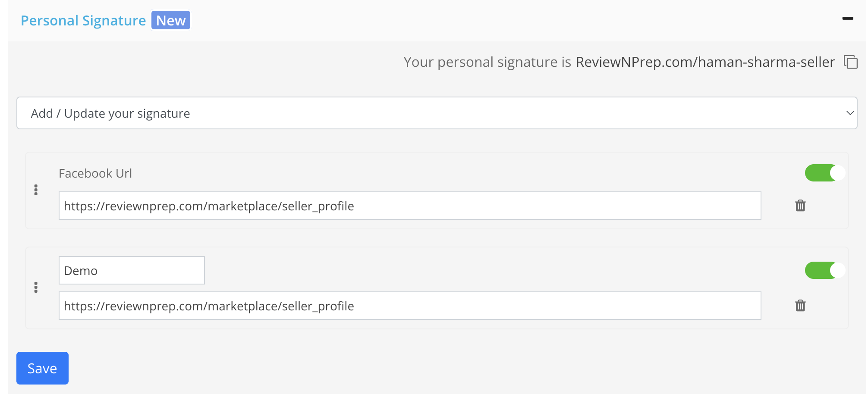Open Add / Update your signature dropdown
868x394 pixels.
[437, 113]
